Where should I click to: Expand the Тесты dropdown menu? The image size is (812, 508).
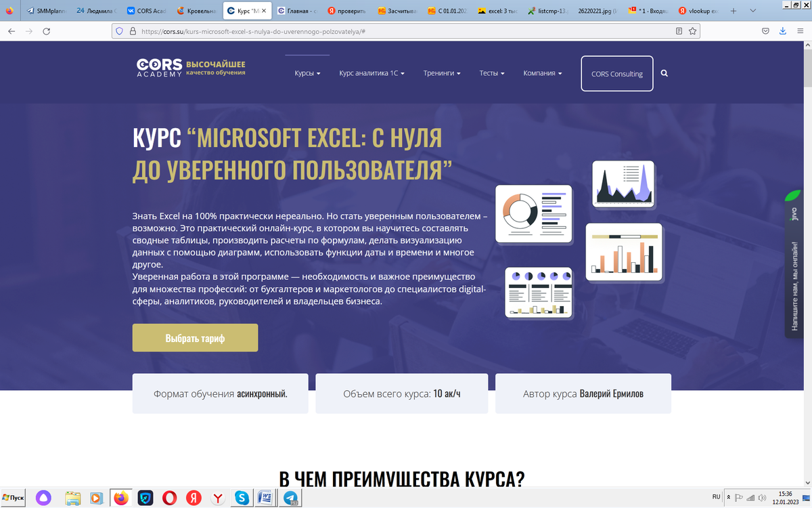(492, 73)
